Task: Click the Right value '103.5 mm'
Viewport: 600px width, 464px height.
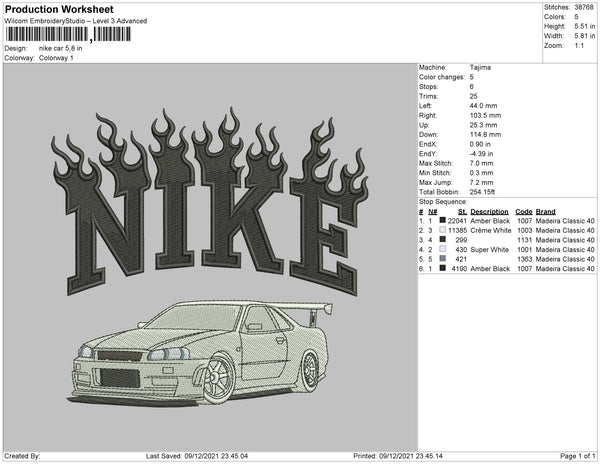Action: (485, 115)
